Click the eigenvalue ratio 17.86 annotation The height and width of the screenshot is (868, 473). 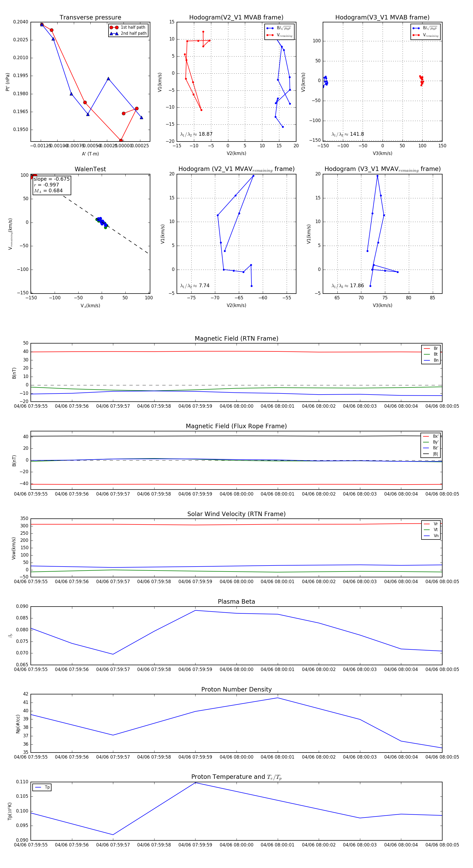pos(347,286)
